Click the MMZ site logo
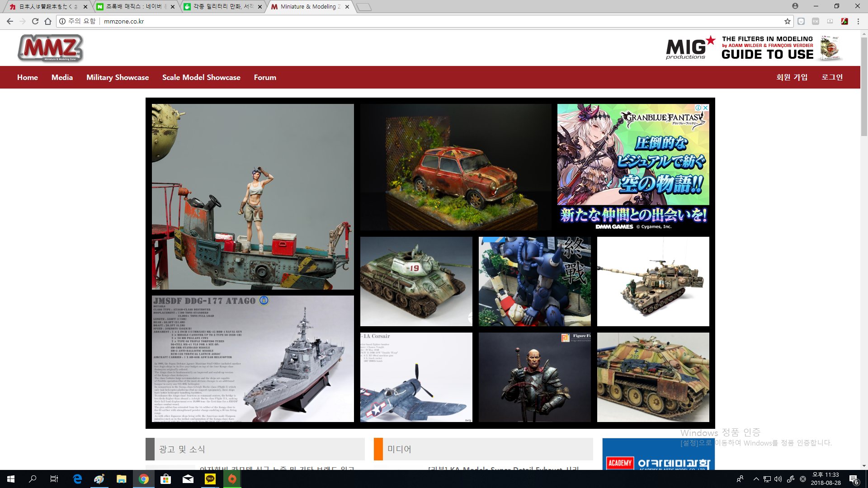 (51, 48)
